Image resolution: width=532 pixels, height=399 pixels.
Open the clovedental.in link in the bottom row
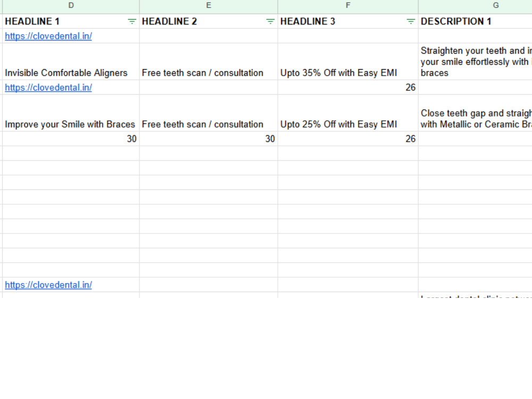point(48,285)
